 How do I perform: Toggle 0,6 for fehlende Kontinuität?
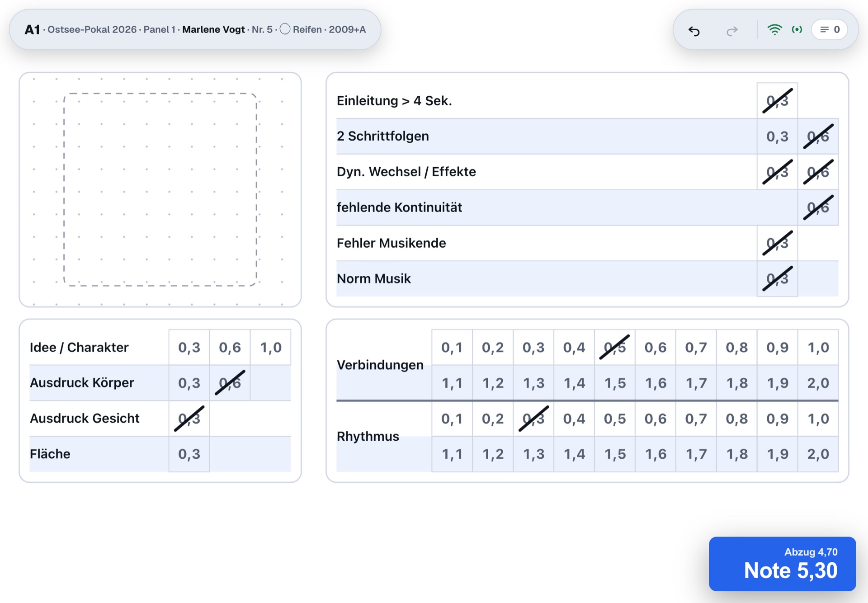point(818,207)
